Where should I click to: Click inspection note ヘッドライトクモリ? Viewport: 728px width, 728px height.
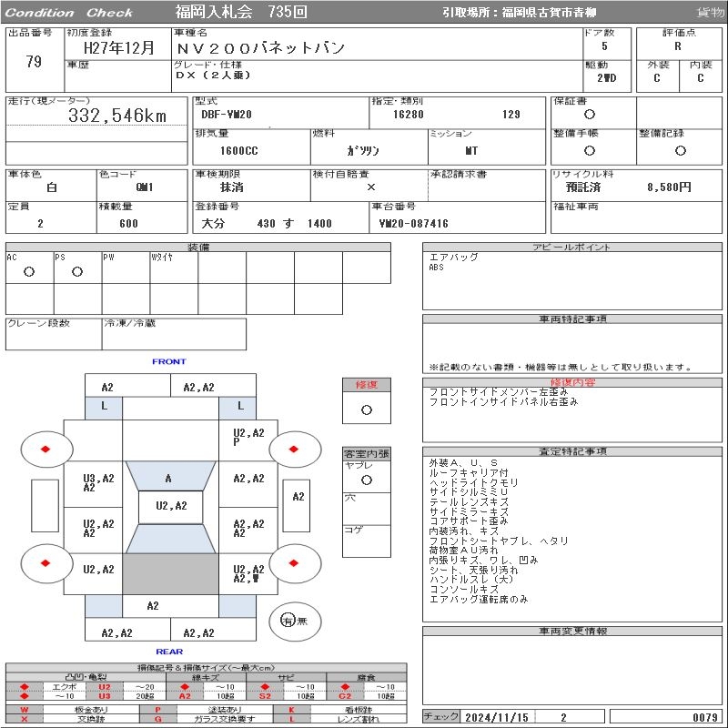pos(473,482)
